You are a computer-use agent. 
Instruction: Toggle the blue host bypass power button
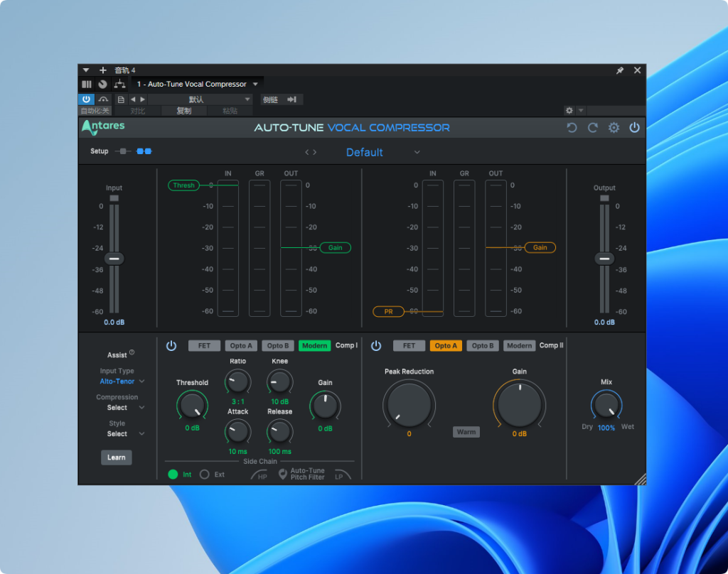pos(86,99)
